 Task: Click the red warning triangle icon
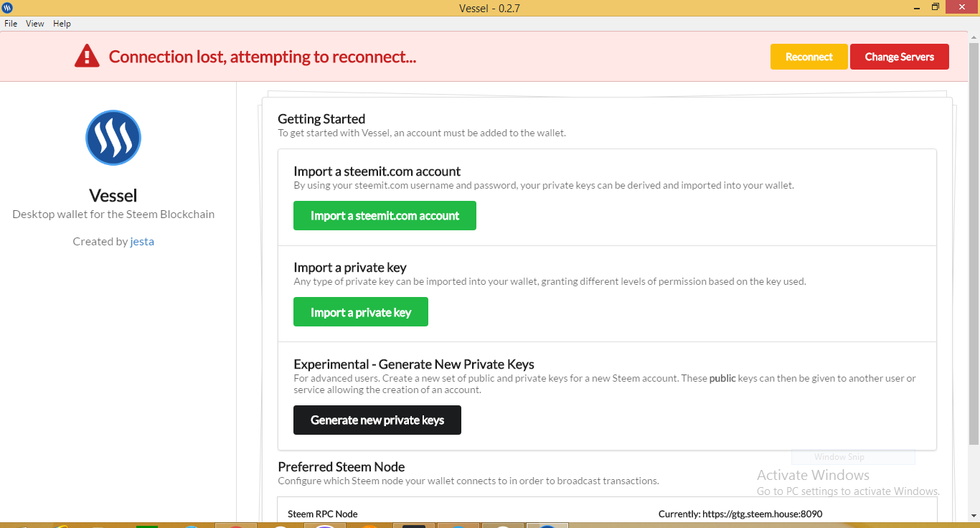pos(87,56)
